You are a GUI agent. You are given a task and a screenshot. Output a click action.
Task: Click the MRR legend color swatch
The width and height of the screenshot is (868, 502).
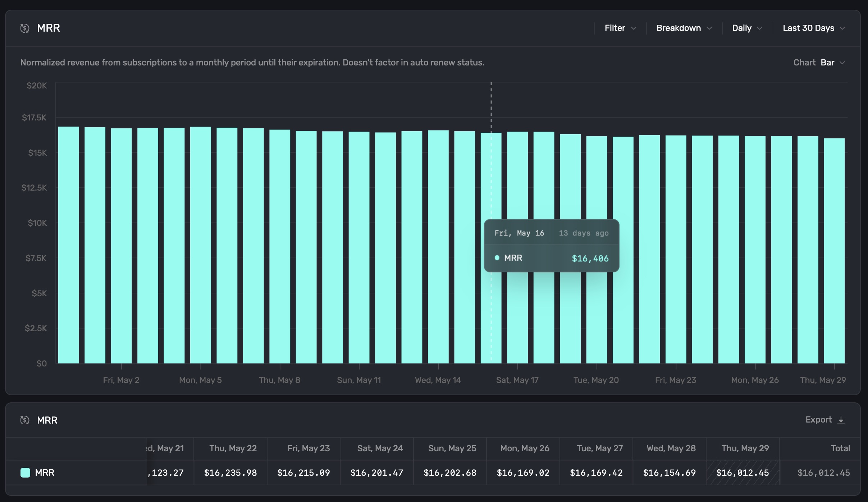coord(25,473)
